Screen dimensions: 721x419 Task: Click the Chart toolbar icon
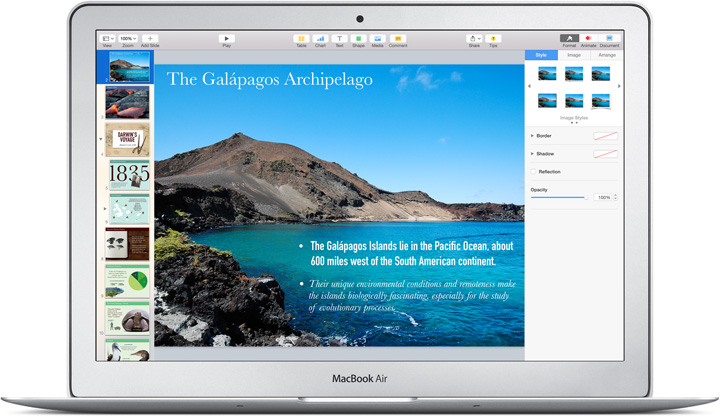coord(320,38)
